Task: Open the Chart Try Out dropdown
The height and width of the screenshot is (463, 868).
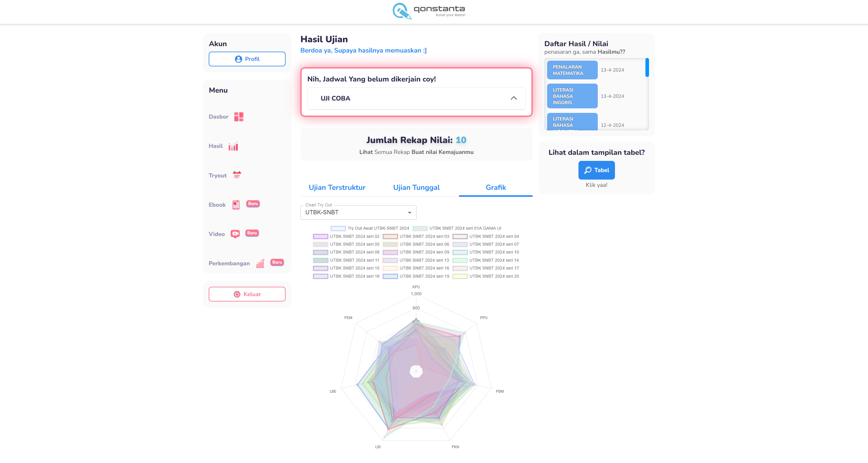Action: tap(358, 212)
